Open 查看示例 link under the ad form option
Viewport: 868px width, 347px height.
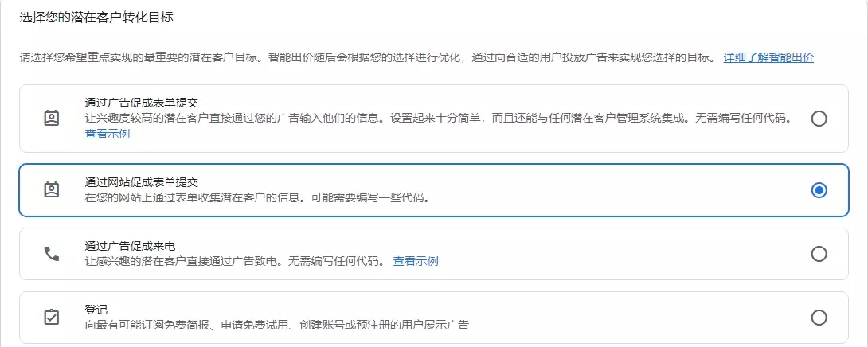(x=108, y=134)
